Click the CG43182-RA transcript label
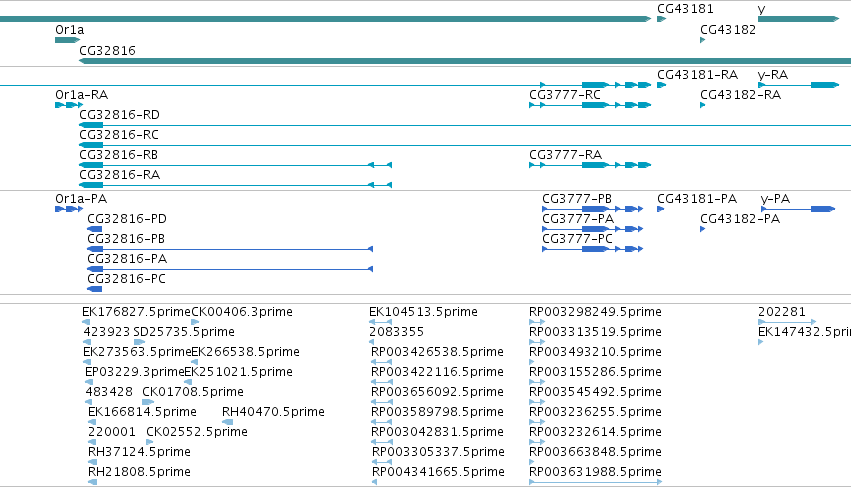The width and height of the screenshot is (851, 487). pyautogui.click(x=740, y=94)
